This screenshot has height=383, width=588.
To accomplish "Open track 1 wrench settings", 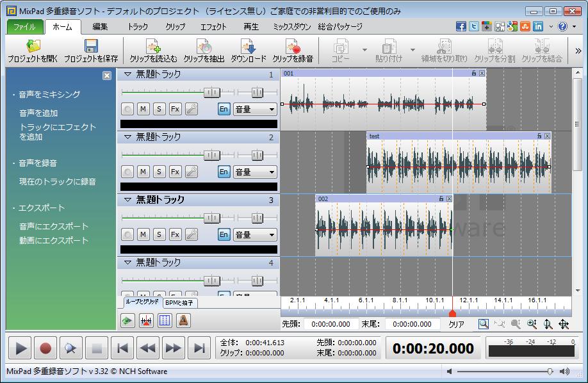I will 192,109.
